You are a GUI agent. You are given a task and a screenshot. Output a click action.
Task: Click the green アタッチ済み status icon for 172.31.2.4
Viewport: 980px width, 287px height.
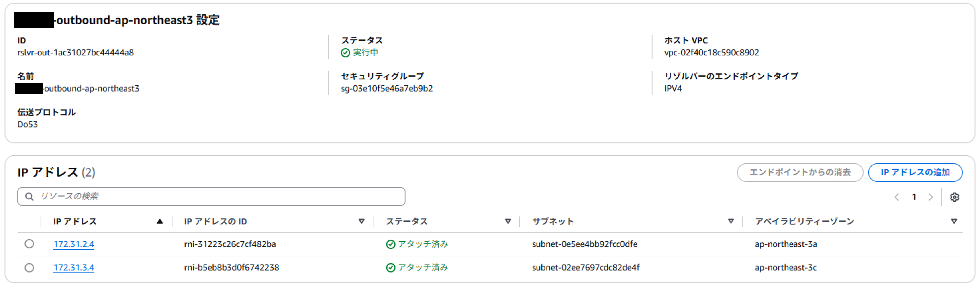(x=390, y=244)
